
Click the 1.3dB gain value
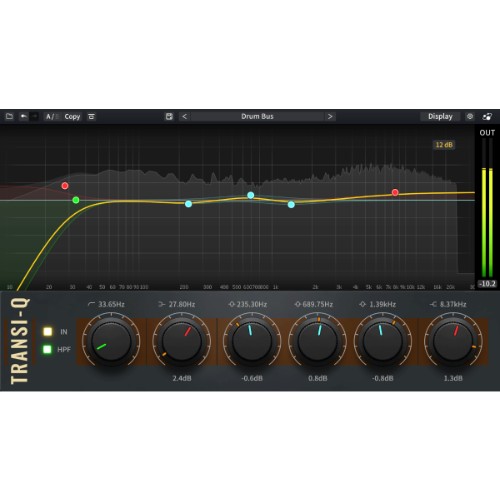(x=453, y=378)
